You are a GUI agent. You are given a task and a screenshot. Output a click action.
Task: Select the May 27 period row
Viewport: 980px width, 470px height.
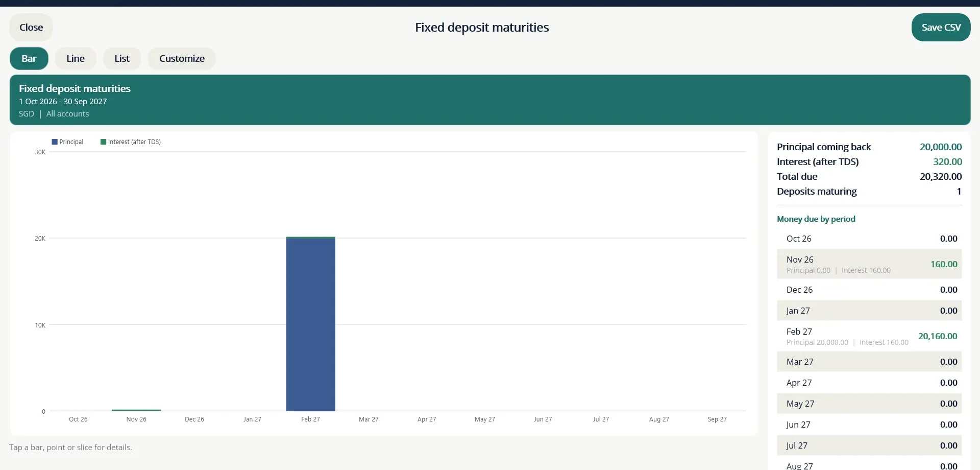[869, 404]
